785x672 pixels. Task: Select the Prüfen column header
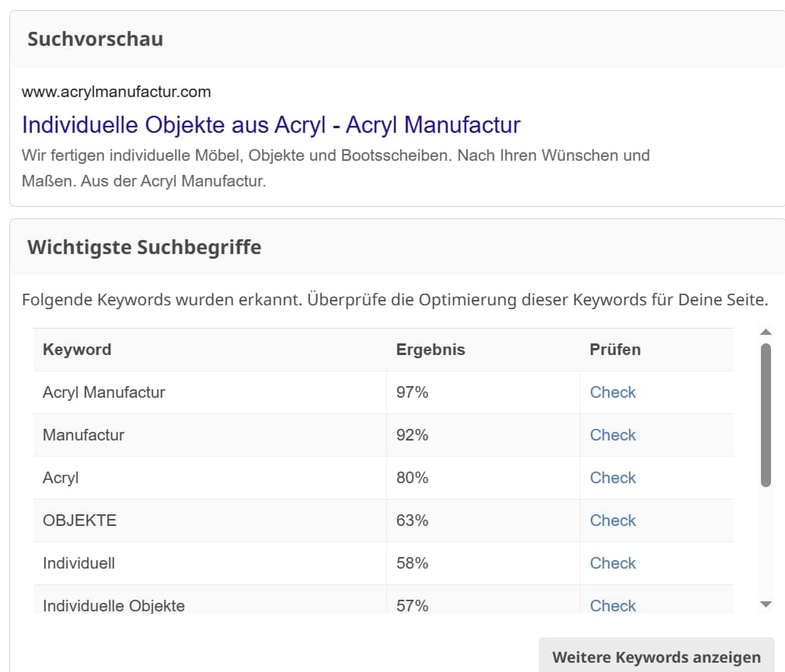click(657, 350)
